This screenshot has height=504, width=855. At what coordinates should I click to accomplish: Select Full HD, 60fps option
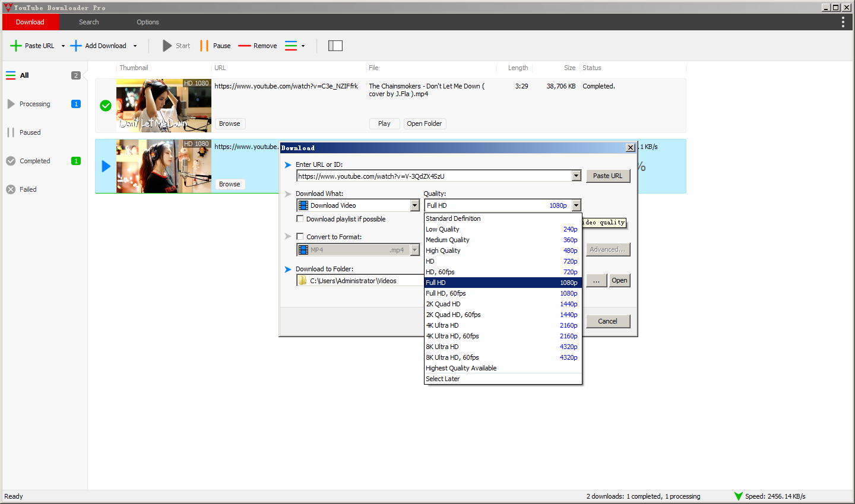tap(503, 293)
